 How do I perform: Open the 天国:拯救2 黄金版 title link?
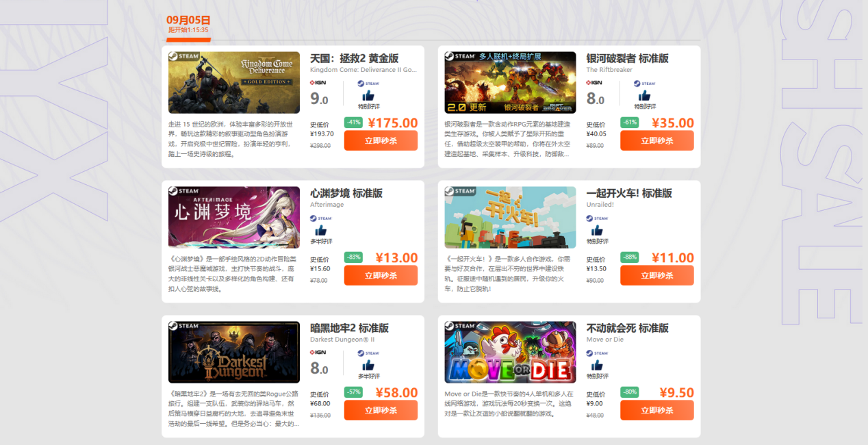click(x=354, y=58)
